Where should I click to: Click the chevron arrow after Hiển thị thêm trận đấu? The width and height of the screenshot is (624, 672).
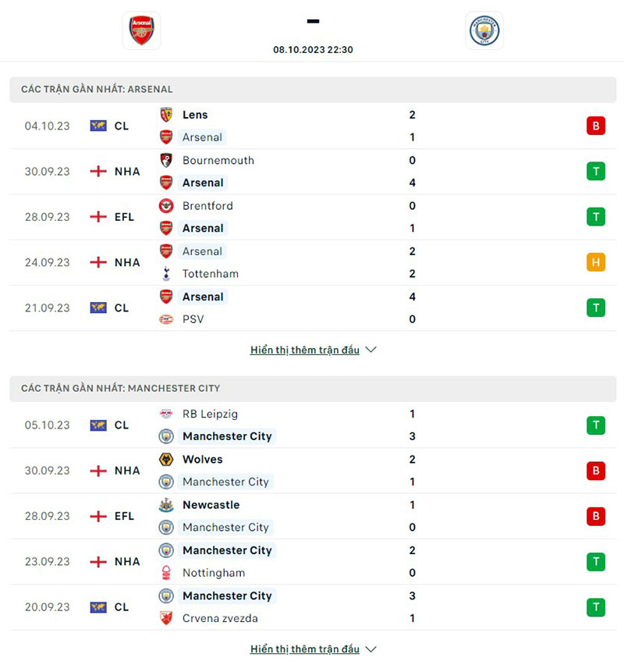point(370,350)
